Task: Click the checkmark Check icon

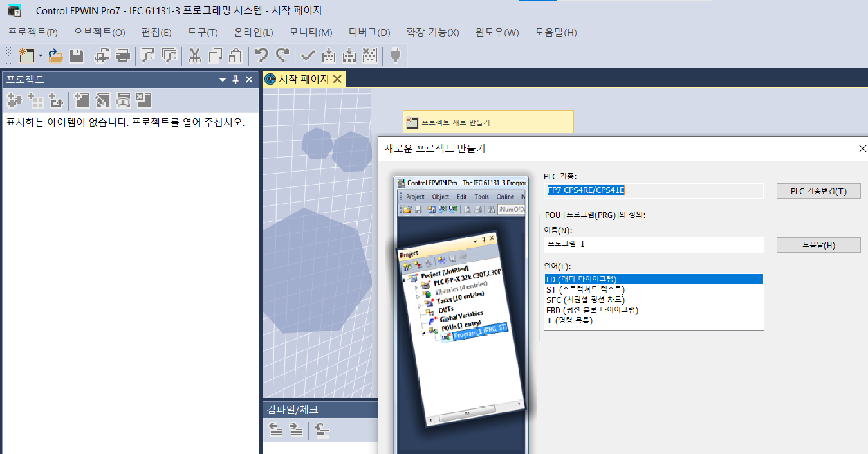Action: [308, 56]
